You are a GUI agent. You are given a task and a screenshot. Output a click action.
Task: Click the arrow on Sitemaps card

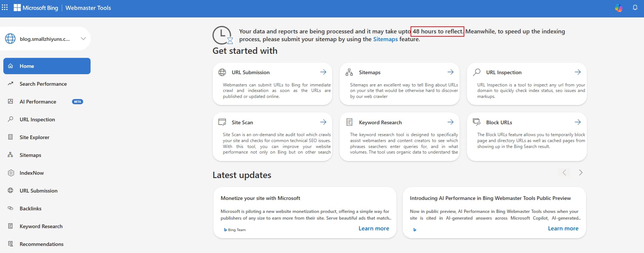(450, 72)
